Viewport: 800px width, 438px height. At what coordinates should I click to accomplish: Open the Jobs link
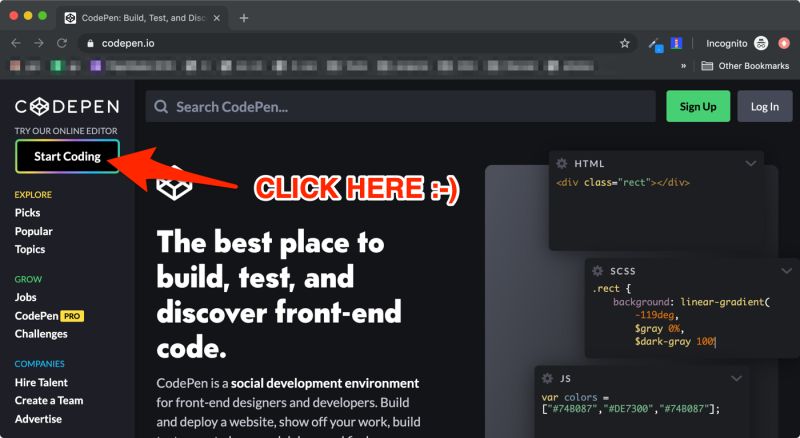click(26, 297)
